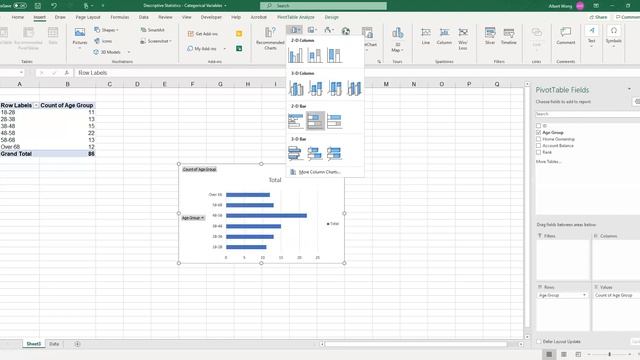Screen dimensions: 640x360
Task: Select 3-D Stacked Column chart
Action: (x=315, y=88)
